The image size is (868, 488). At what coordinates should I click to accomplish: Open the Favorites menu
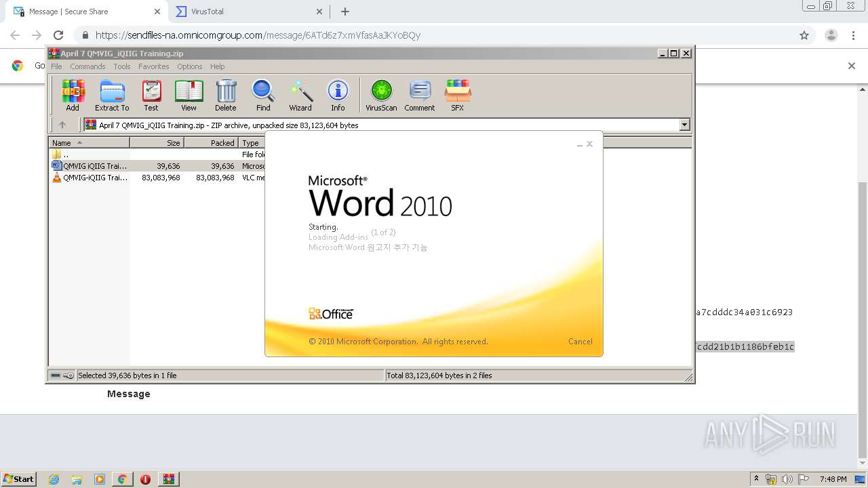pyautogui.click(x=154, y=66)
